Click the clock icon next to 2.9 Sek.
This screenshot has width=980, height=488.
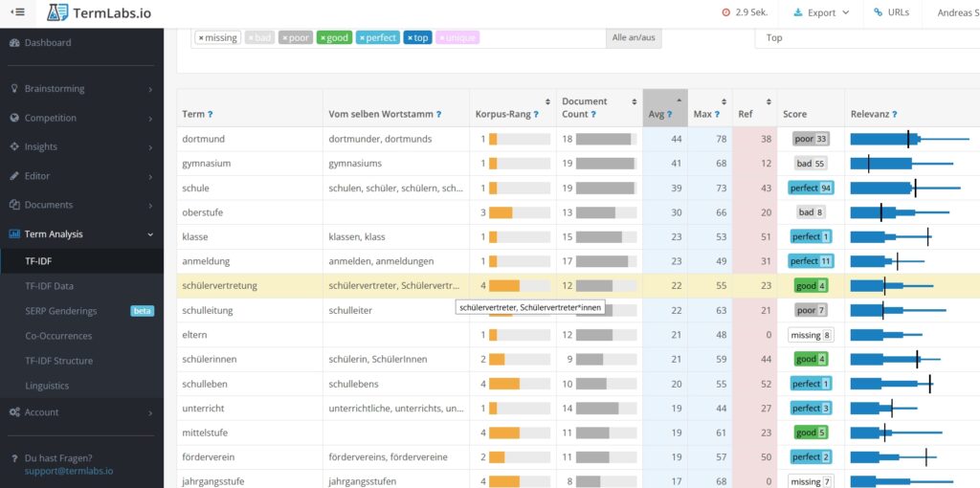(x=725, y=12)
